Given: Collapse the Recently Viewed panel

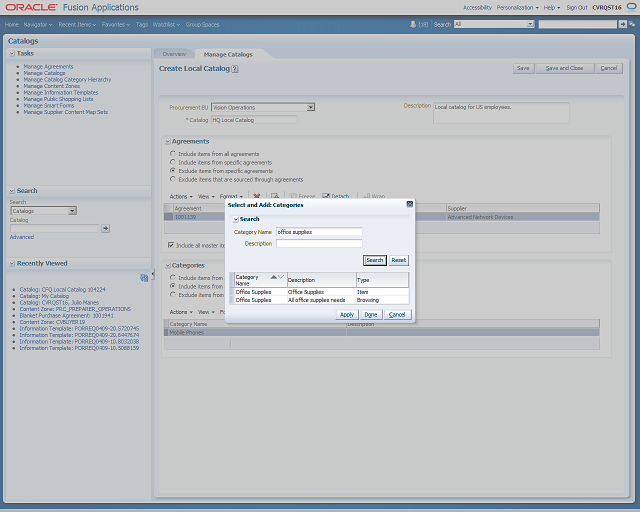Looking at the screenshot, I should click(12, 263).
